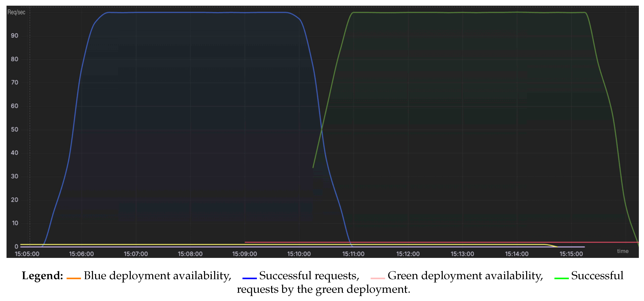This screenshot has width=644, height=301.
Task: Click the 15:05:00 time axis label
Action: (27, 254)
